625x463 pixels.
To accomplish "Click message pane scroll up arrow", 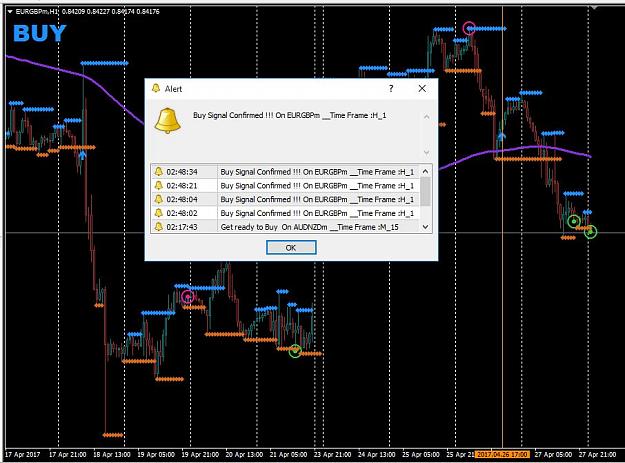I will click(x=426, y=117).
